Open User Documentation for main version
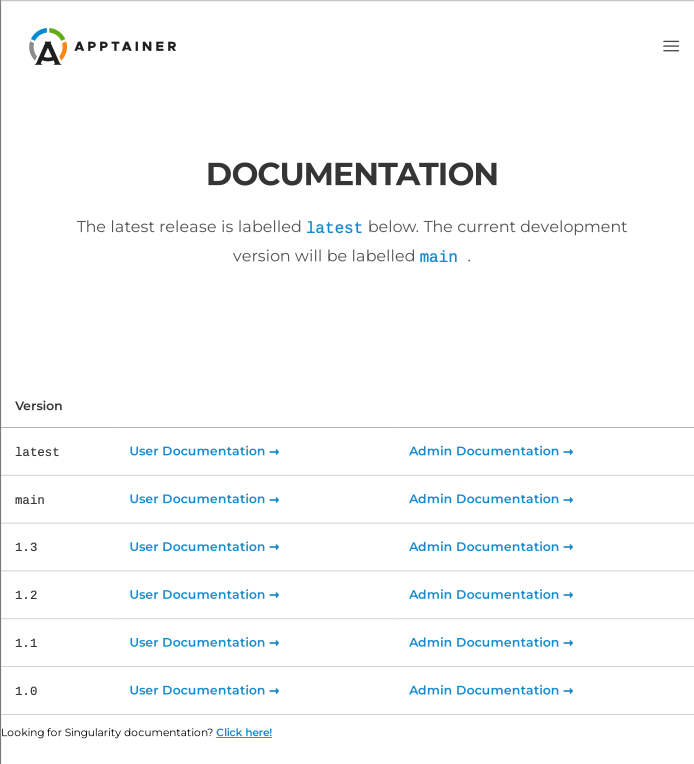 click(204, 499)
